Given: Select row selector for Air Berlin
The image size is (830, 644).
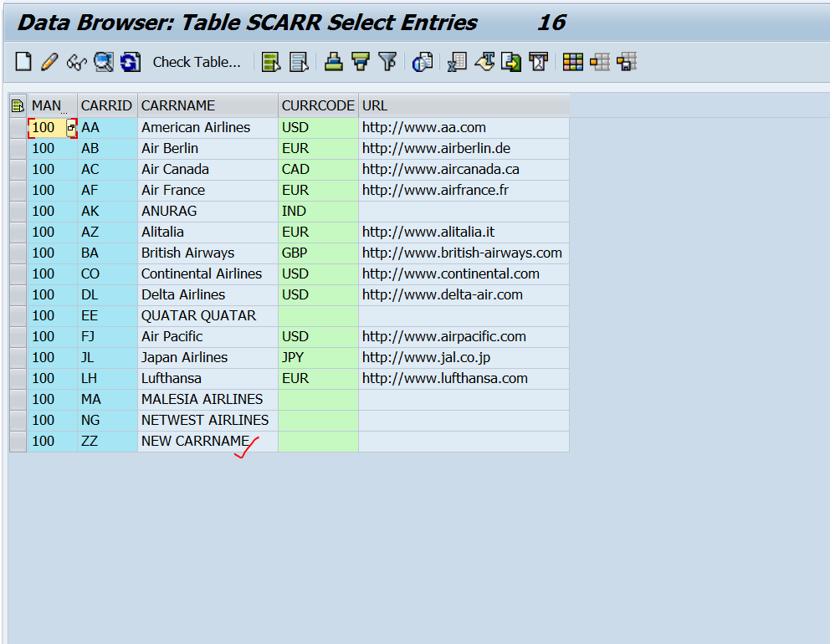Looking at the screenshot, I should (x=18, y=149).
